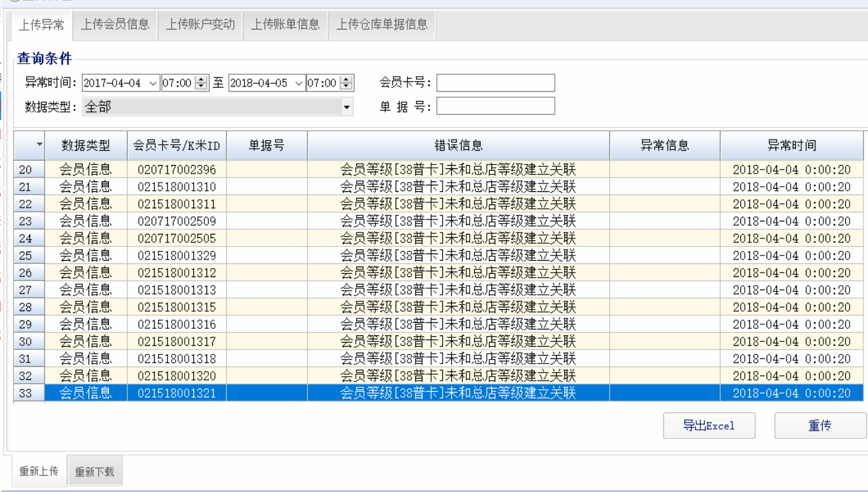Click the 重传 button
Screen dimensions: 868x492
(x=820, y=426)
